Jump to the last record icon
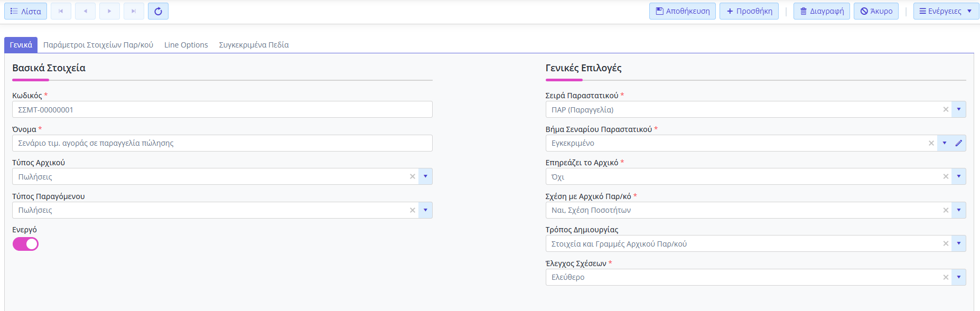The width and height of the screenshot is (980, 311). (134, 11)
